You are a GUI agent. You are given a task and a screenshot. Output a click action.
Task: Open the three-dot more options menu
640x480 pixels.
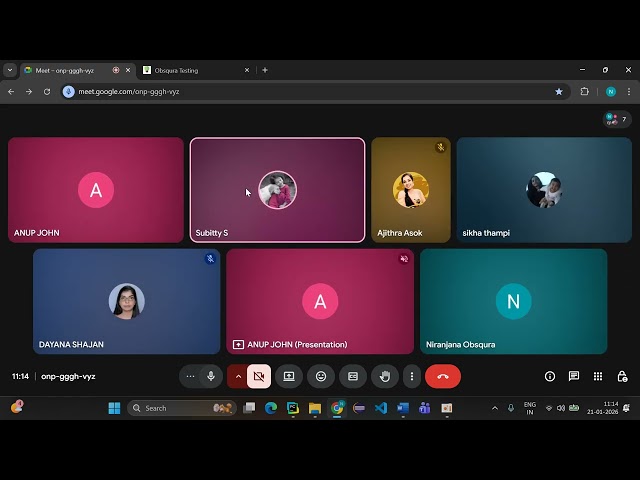point(411,376)
